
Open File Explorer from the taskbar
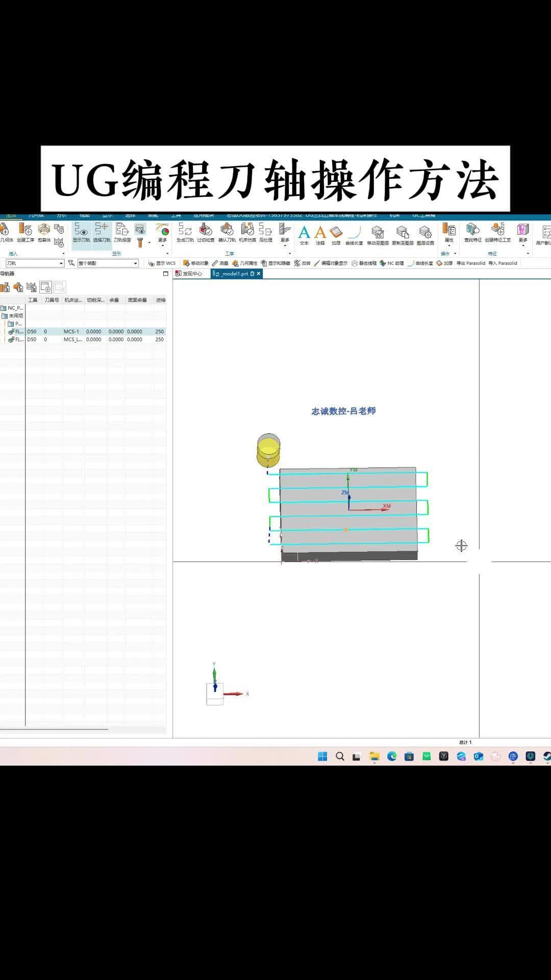coord(374,756)
